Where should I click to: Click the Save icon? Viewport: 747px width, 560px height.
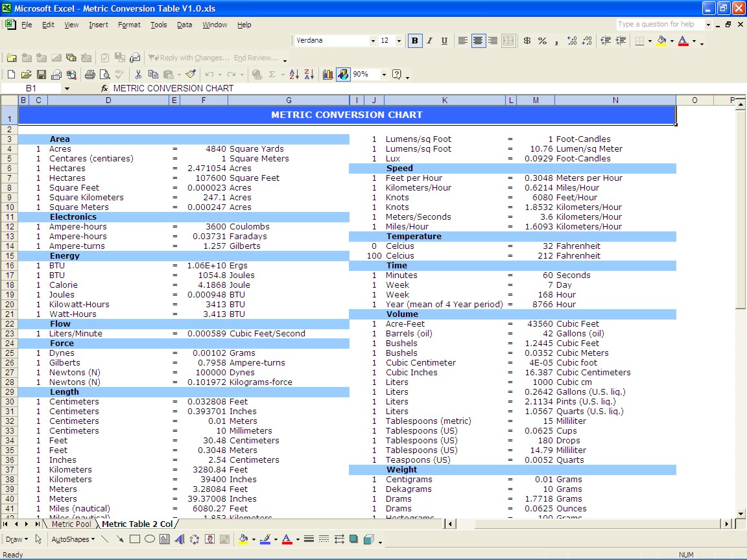(41, 75)
